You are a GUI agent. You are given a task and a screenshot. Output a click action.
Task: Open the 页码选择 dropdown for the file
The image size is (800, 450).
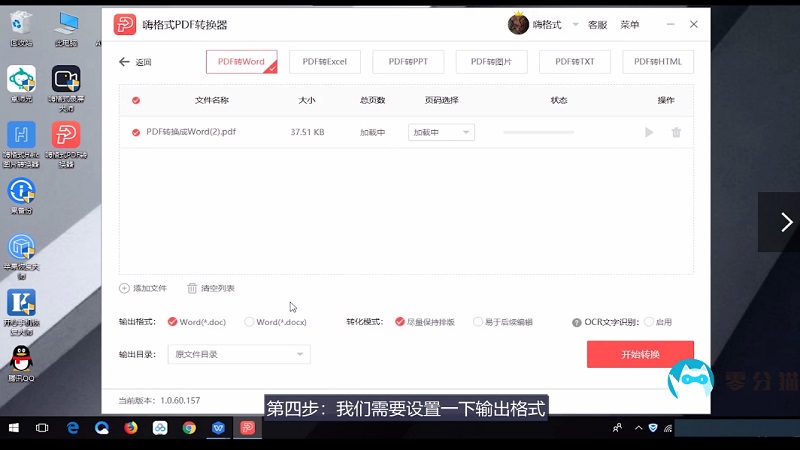(x=441, y=132)
